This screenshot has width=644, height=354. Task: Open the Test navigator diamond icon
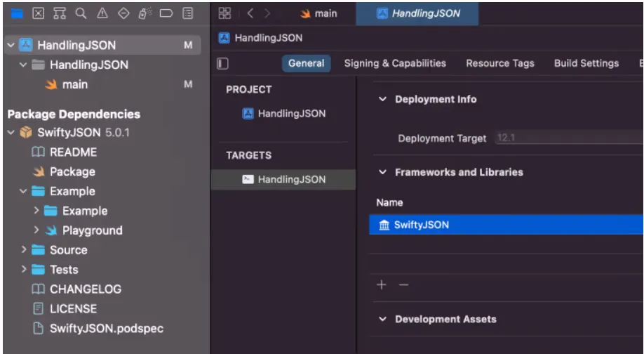[123, 13]
